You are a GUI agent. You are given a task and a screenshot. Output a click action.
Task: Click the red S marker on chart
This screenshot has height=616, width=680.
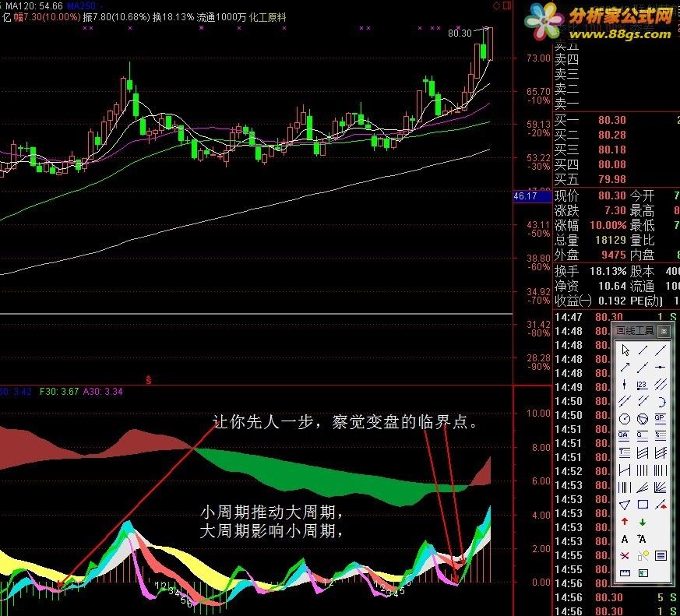pyautogui.click(x=148, y=380)
